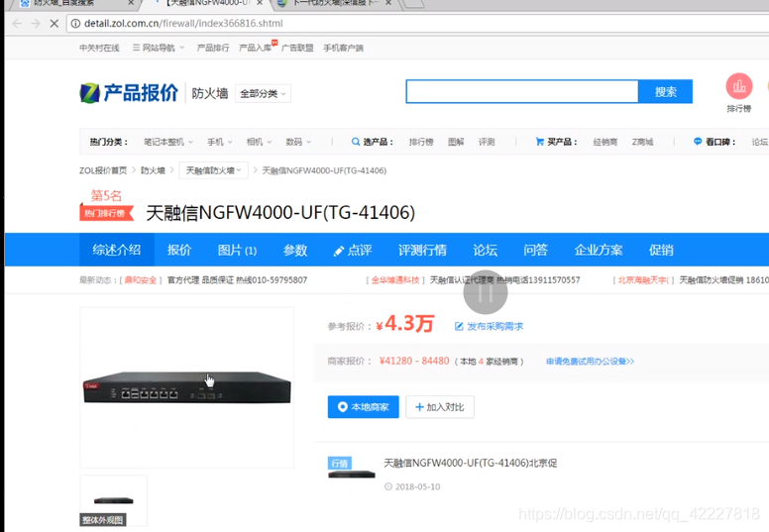The image size is (769, 532).
Task: Expand the 网站导航 menu
Action: (159, 48)
